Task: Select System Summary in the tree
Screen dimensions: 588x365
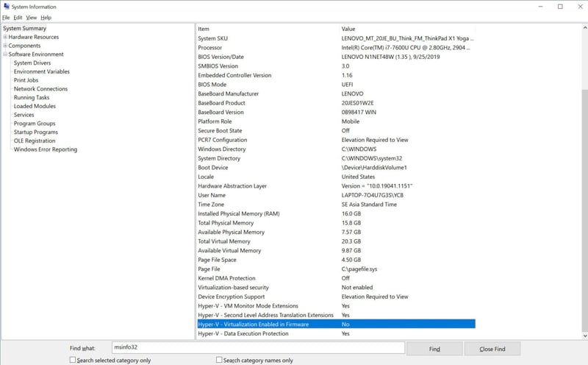Action: [24, 29]
